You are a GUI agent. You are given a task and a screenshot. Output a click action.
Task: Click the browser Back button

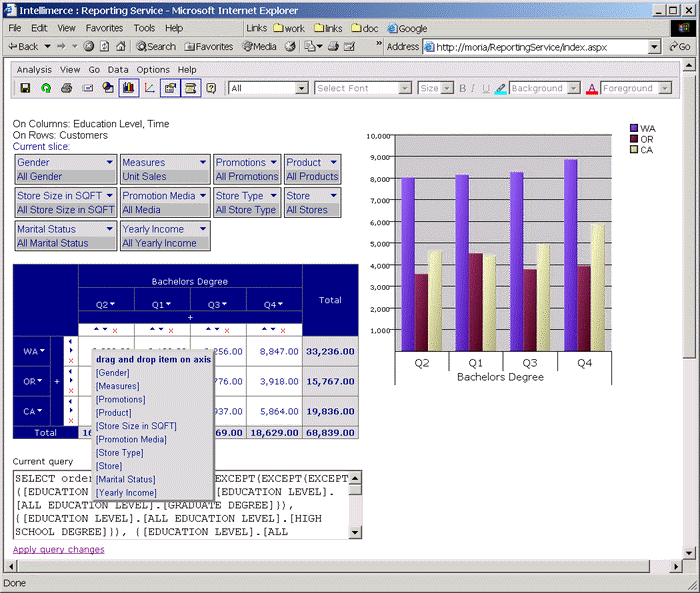[24, 46]
